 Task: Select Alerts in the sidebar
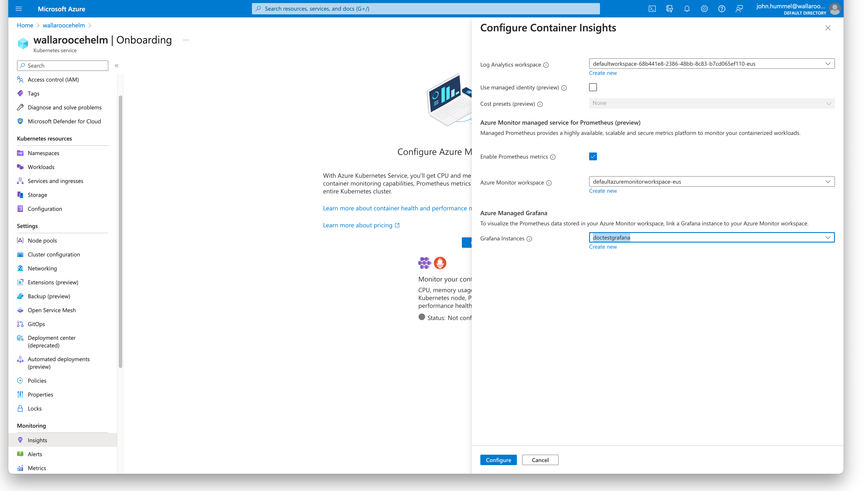click(x=35, y=454)
